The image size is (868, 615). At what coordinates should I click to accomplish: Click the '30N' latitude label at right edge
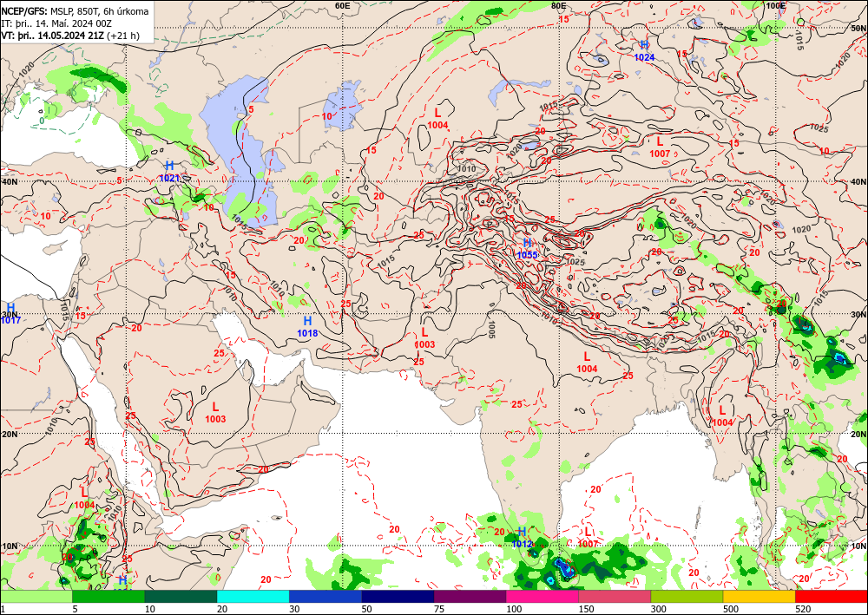tap(858, 314)
